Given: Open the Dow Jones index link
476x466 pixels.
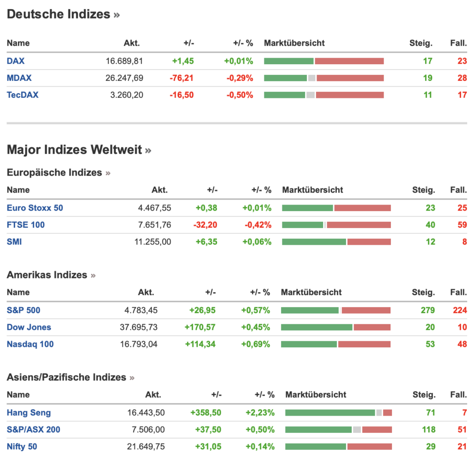Looking at the screenshot, I should click(29, 327).
